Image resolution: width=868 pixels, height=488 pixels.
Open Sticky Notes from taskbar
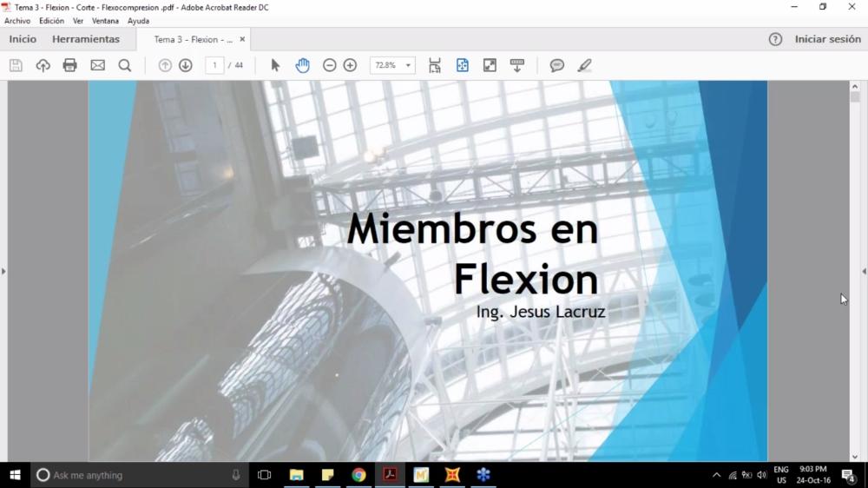click(x=327, y=475)
